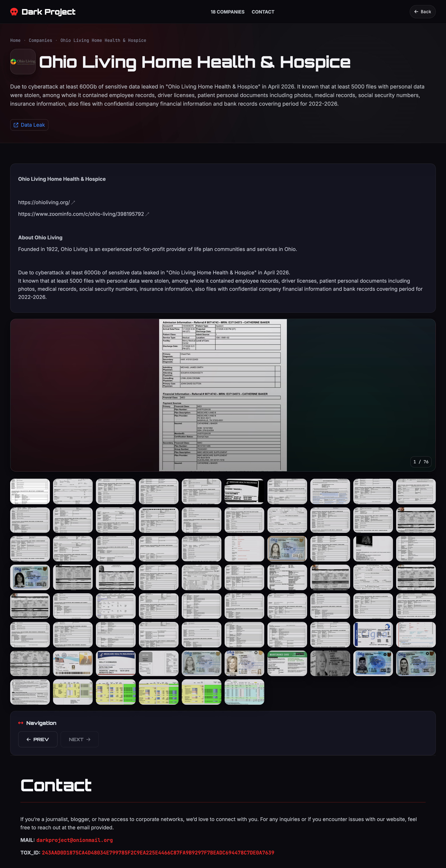This screenshot has height=868, width=446.
Task: Click the Back button
Action: click(x=422, y=12)
